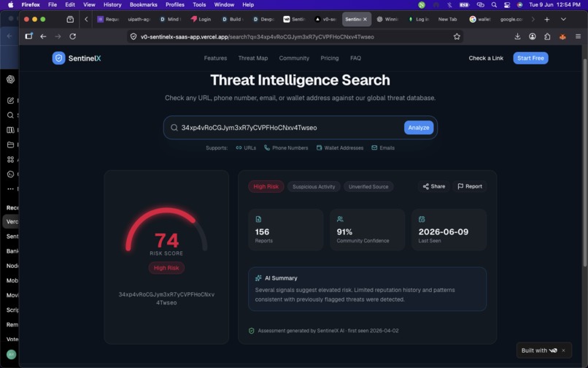Close the active SentinelX tab
The height and width of the screenshot is (368, 588).
click(365, 19)
